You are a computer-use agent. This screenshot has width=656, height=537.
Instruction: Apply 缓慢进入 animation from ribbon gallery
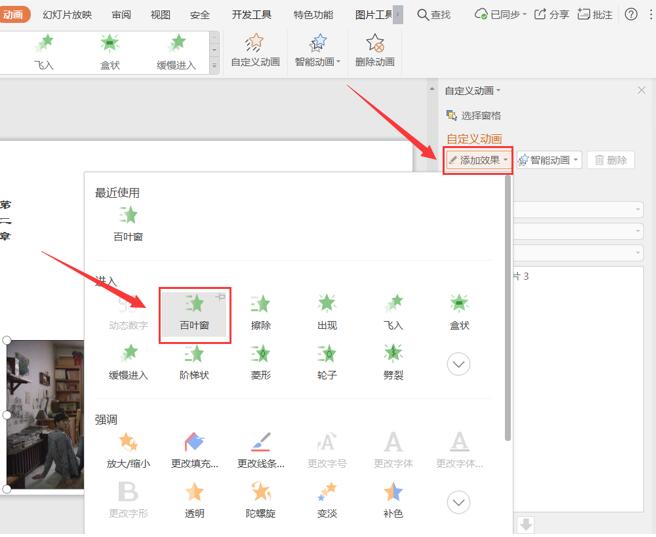176,52
